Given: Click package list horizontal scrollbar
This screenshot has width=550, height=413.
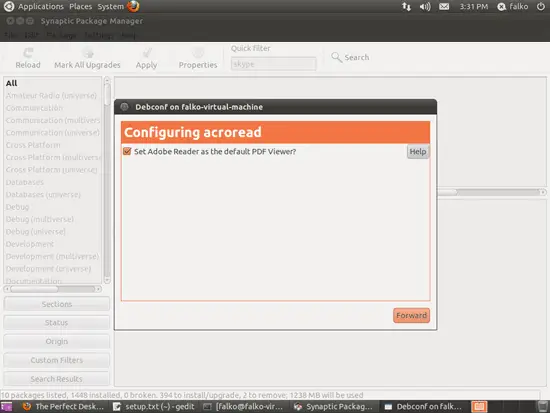Looking at the screenshot, I should [x=491, y=192].
